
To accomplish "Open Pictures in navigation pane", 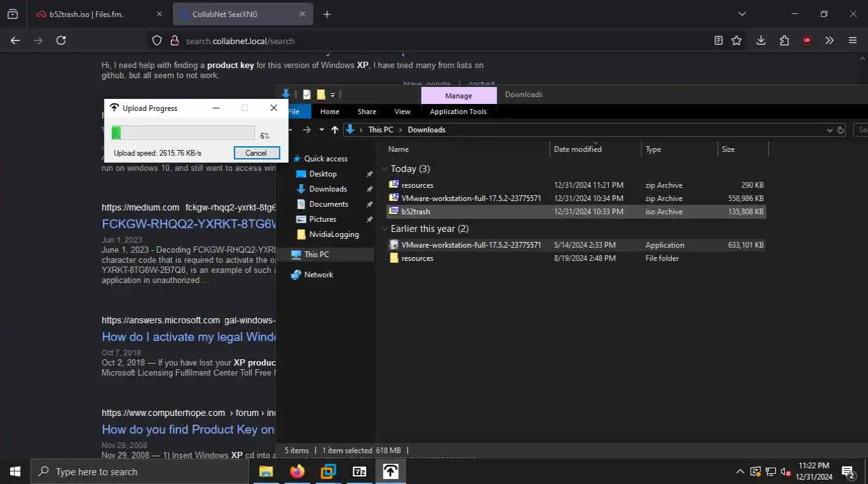I will (x=322, y=219).
